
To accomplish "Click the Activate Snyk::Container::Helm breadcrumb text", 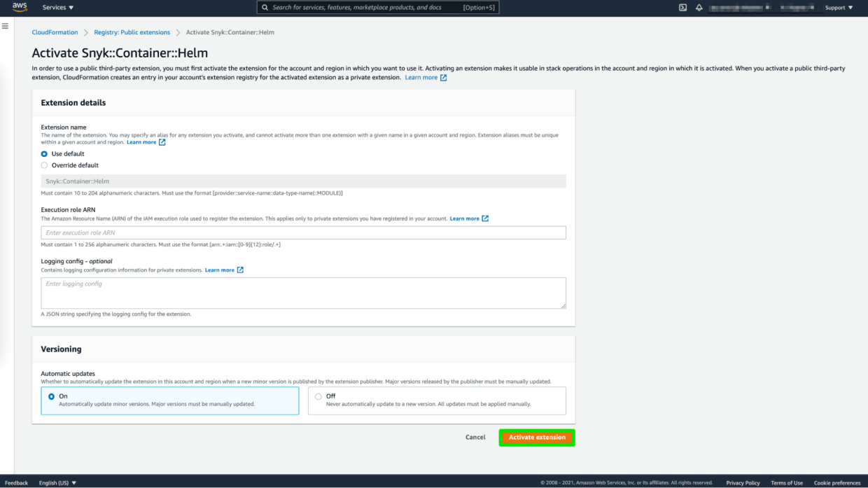I will pos(230,32).
